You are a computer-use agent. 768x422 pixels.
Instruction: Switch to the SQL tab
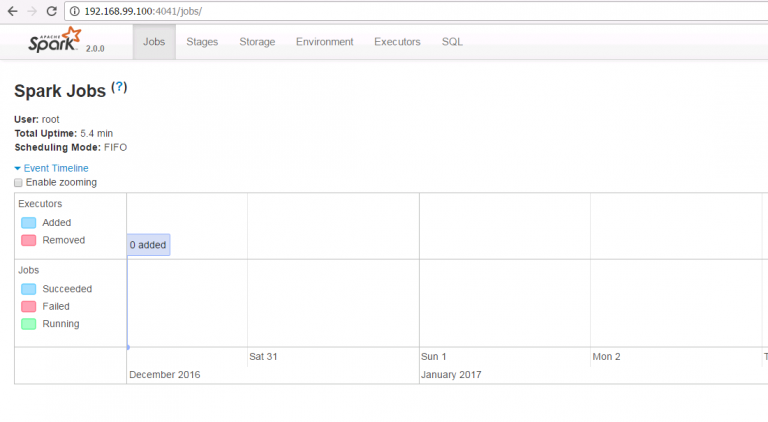click(x=452, y=42)
